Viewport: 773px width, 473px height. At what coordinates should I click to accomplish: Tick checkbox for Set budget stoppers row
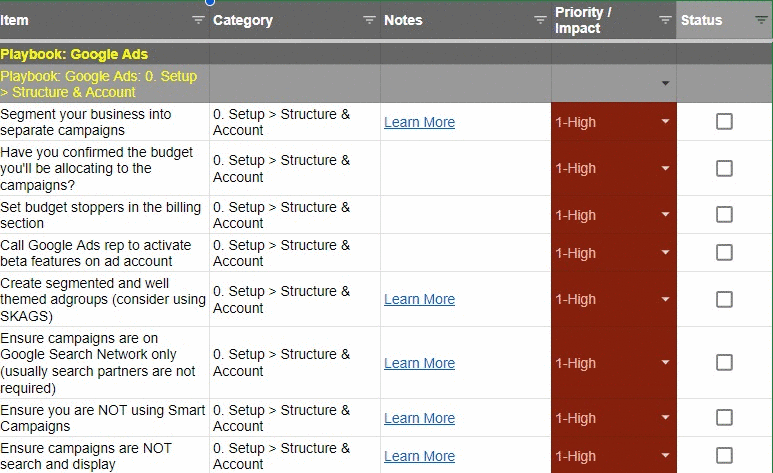[x=724, y=215]
